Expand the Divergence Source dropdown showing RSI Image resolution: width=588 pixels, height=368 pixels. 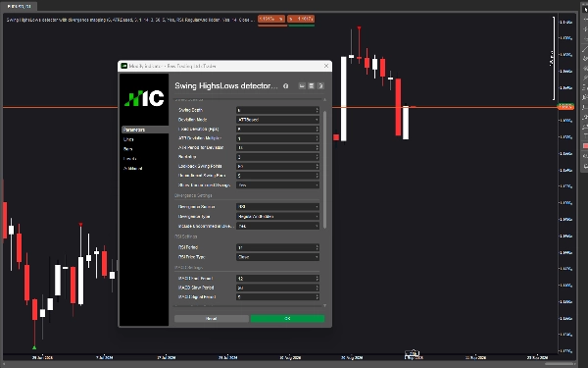click(277, 206)
